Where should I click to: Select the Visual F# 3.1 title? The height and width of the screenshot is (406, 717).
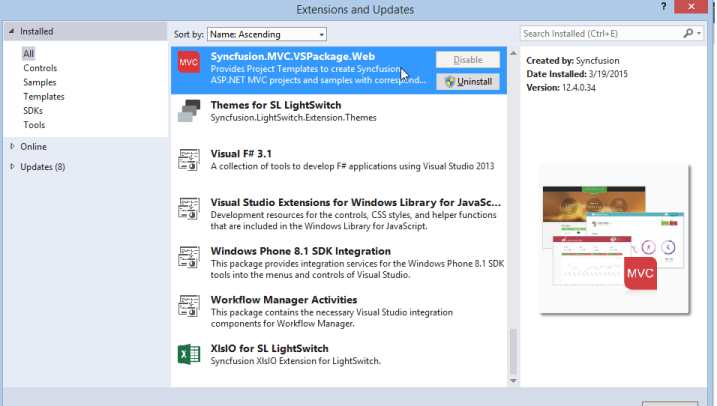pos(241,154)
